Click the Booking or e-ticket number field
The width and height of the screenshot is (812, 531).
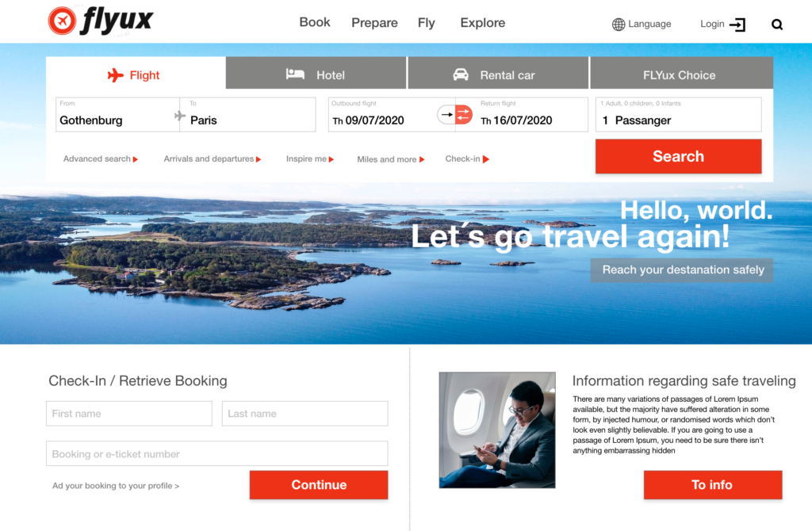click(217, 453)
